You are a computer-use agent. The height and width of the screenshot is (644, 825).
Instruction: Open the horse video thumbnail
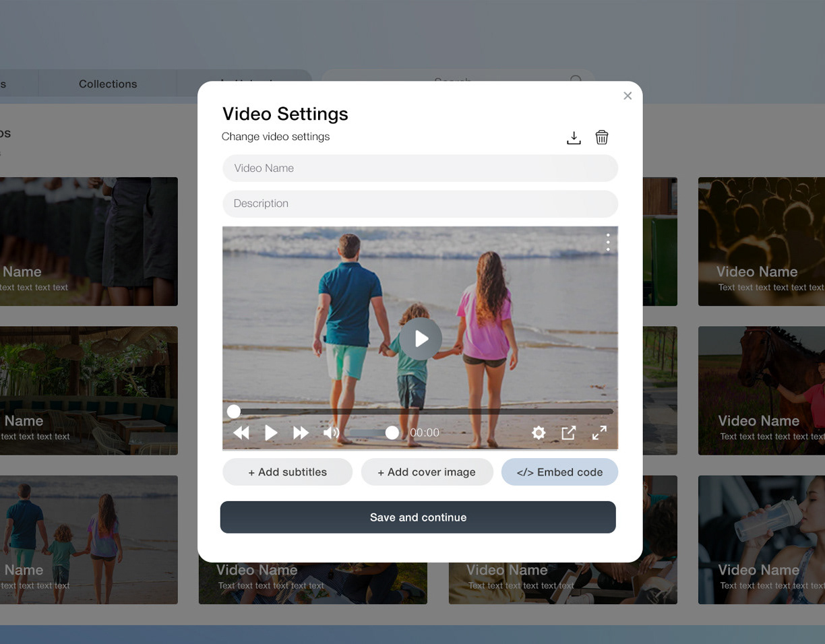(x=762, y=391)
